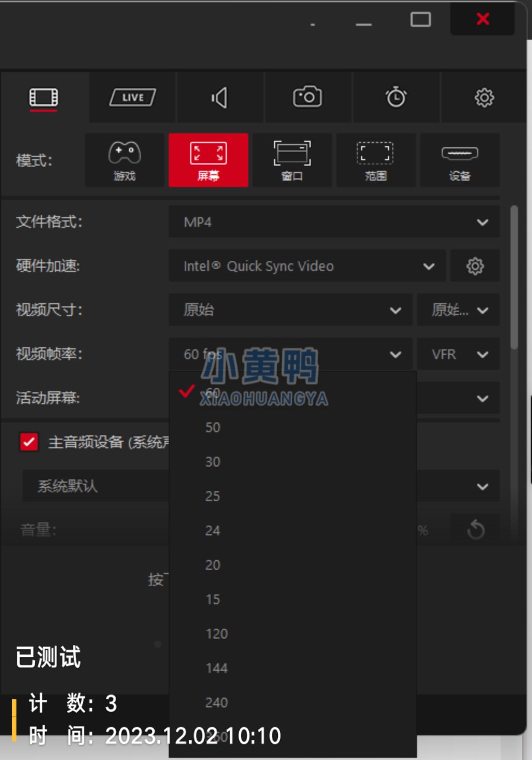Image resolution: width=532 pixels, height=760 pixels.
Task: Select the 设备 device capture mode
Action: 459,160
